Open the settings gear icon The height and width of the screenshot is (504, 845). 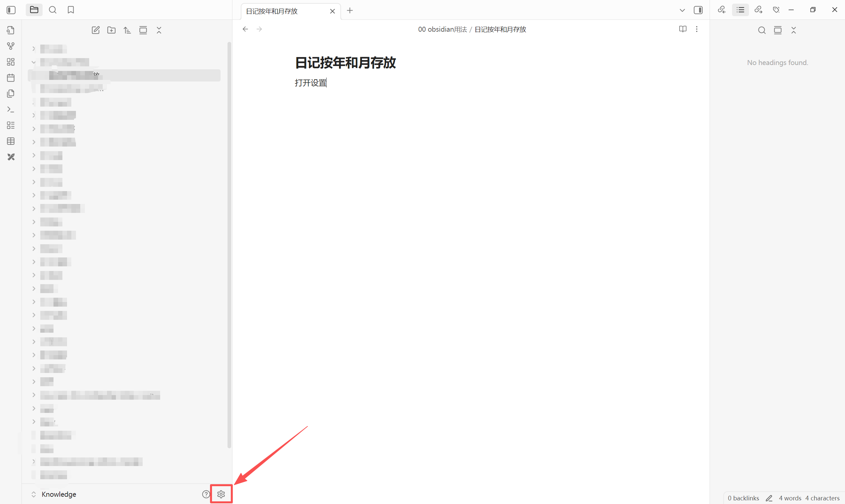click(221, 494)
